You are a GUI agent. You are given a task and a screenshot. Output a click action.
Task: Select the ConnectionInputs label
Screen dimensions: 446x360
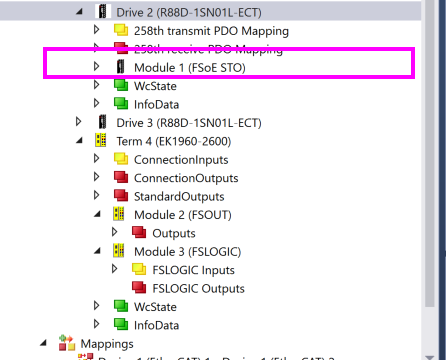pos(181,160)
